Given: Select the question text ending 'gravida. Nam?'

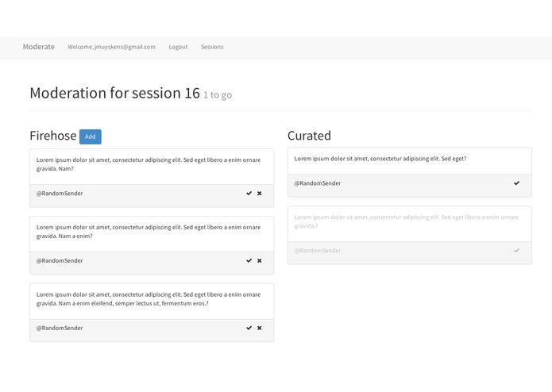Looking at the screenshot, I should (x=149, y=164).
